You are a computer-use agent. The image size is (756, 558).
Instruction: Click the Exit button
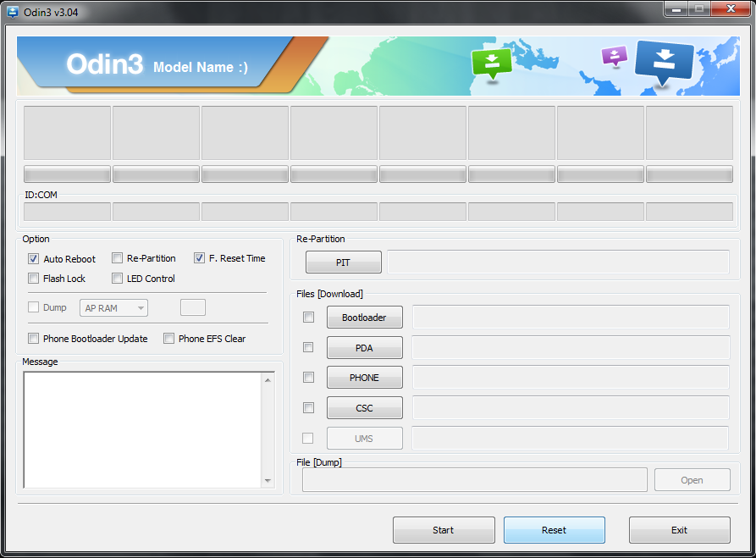point(679,530)
